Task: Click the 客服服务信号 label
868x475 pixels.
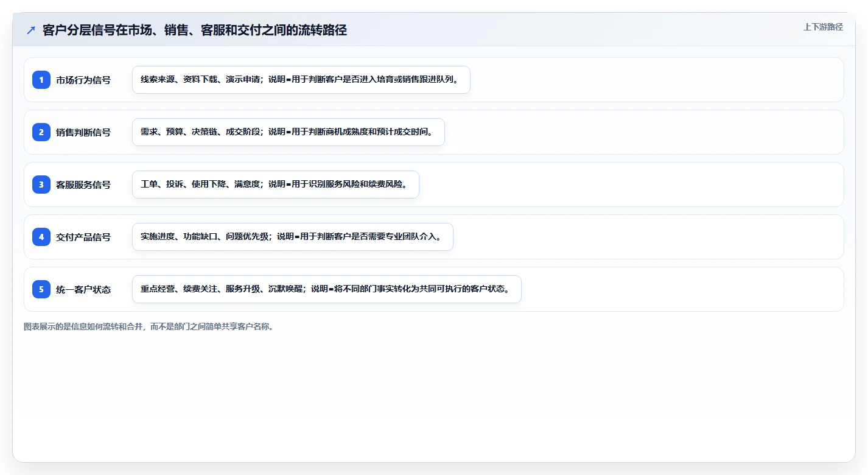Action: (x=83, y=185)
